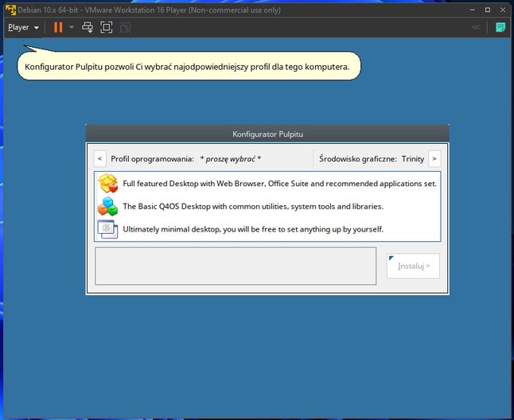
Task: Click the VMware application icon in title bar
Action: point(10,10)
